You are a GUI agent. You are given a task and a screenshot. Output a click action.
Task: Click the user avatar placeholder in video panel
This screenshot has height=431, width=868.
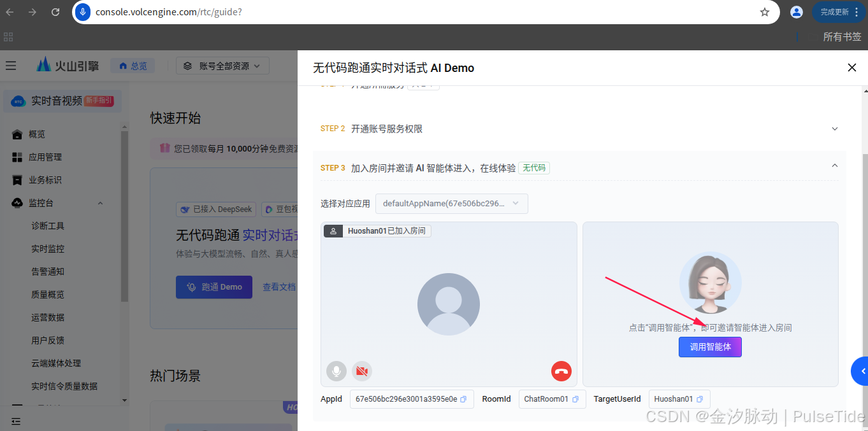point(449,304)
